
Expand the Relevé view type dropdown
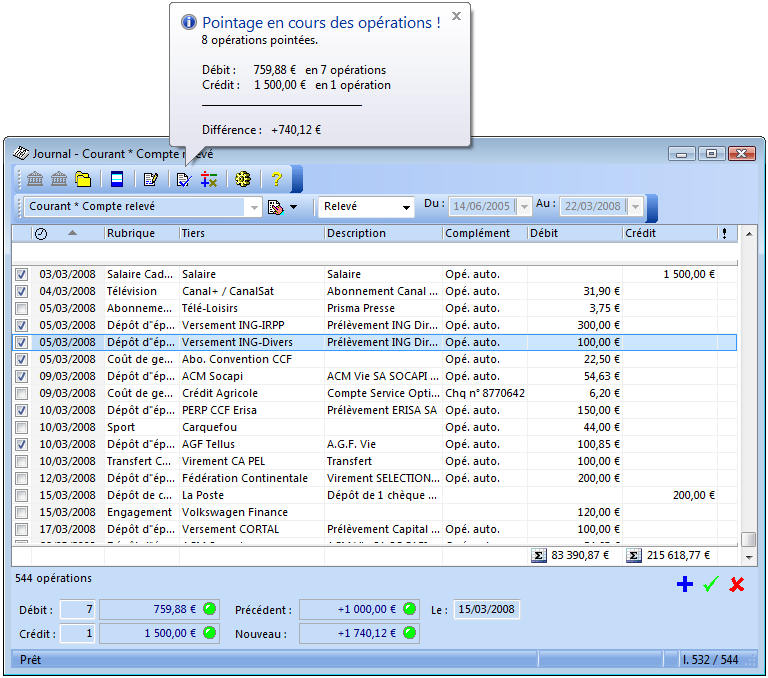(x=406, y=207)
